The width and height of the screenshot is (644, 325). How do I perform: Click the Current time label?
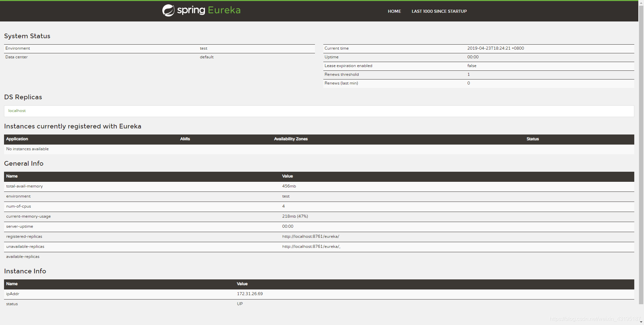coord(336,48)
